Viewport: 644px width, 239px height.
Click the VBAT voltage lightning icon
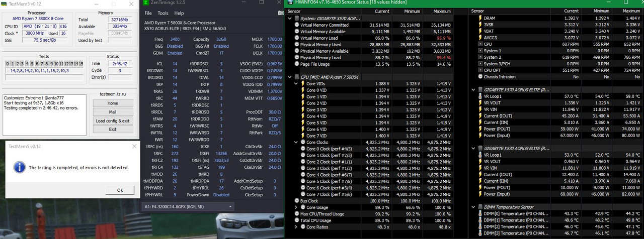click(x=480, y=31)
